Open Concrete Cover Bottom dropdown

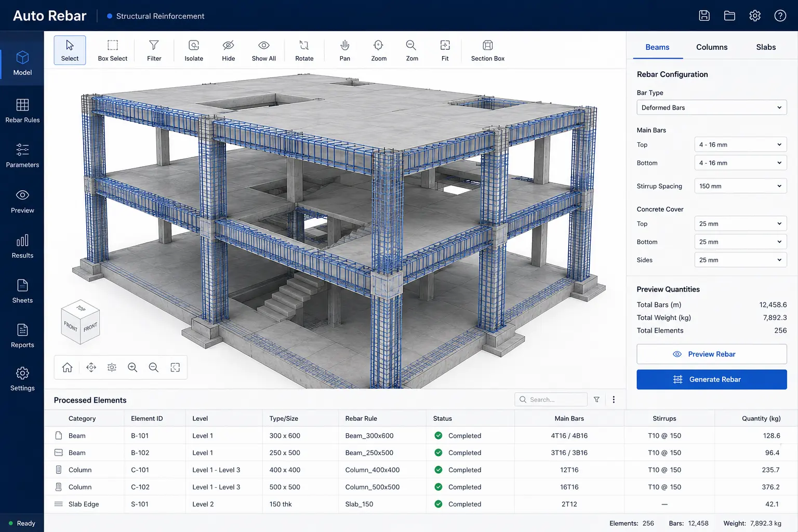[x=740, y=242]
